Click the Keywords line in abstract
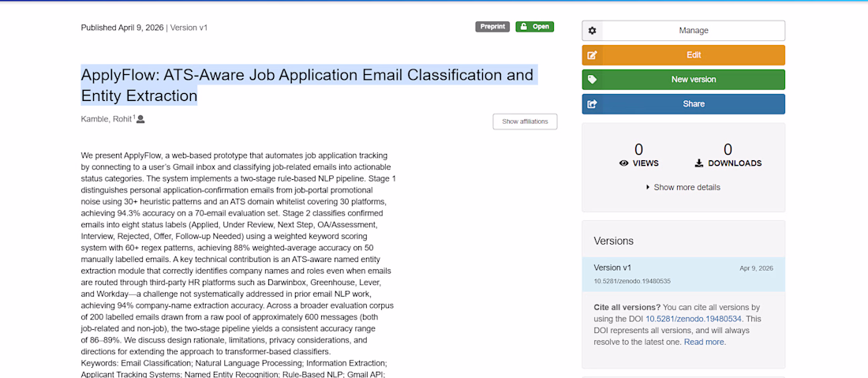 (x=234, y=363)
